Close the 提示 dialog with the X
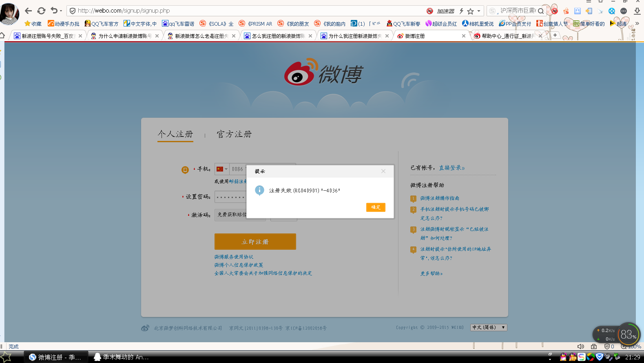Viewport: 644px width, 363px height. (383, 171)
